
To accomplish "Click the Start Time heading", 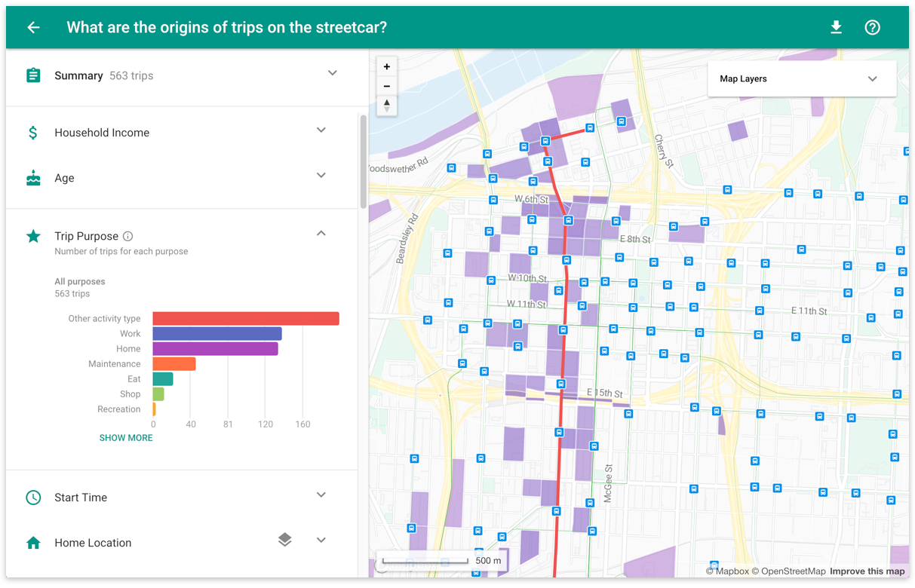I will (81, 498).
